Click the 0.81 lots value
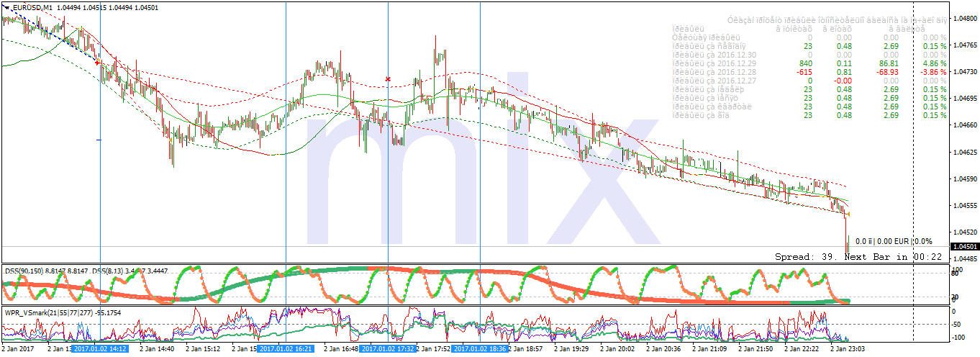 tap(844, 72)
